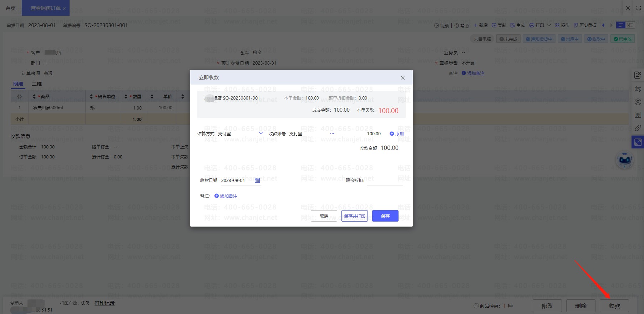Viewport: 644px width, 314px height.
Task: Click the 历史单据 history icon
Action: [x=575, y=25]
